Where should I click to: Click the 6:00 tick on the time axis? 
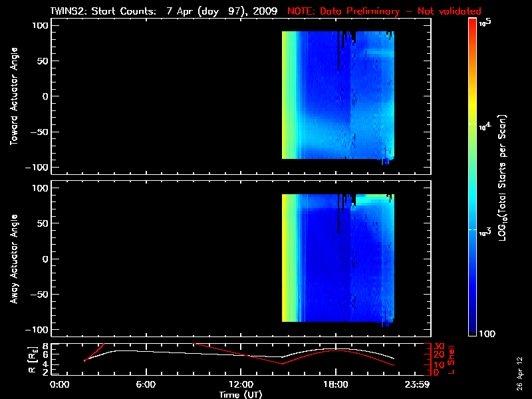point(146,386)
